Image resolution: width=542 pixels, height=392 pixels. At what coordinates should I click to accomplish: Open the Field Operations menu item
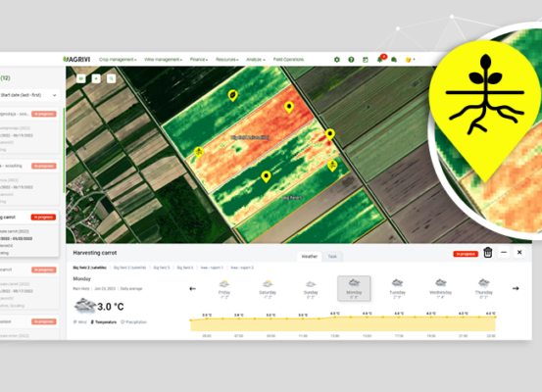coord(288,60)
